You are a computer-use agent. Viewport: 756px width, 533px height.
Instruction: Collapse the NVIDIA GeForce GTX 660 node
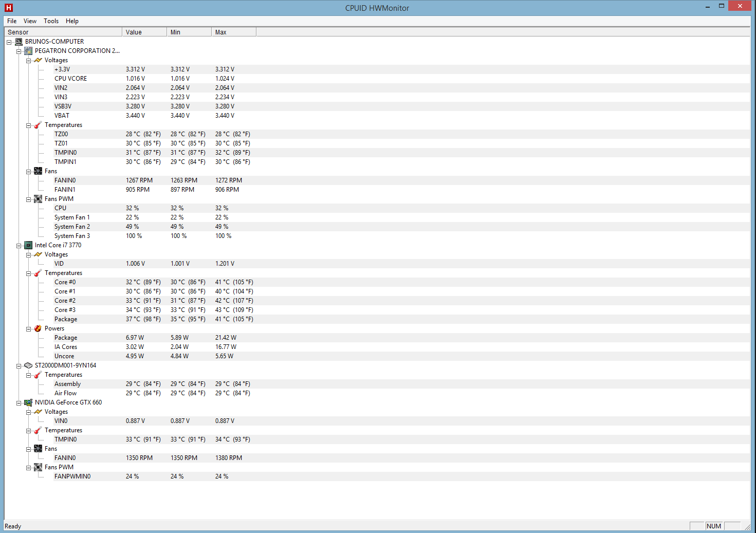pyautogui.click(x=19, y=403)
